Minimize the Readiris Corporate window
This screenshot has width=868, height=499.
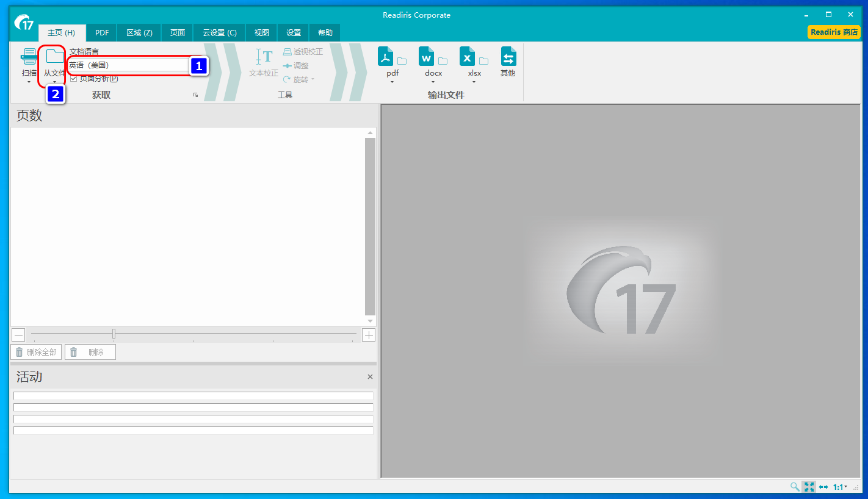click(806, 14)
